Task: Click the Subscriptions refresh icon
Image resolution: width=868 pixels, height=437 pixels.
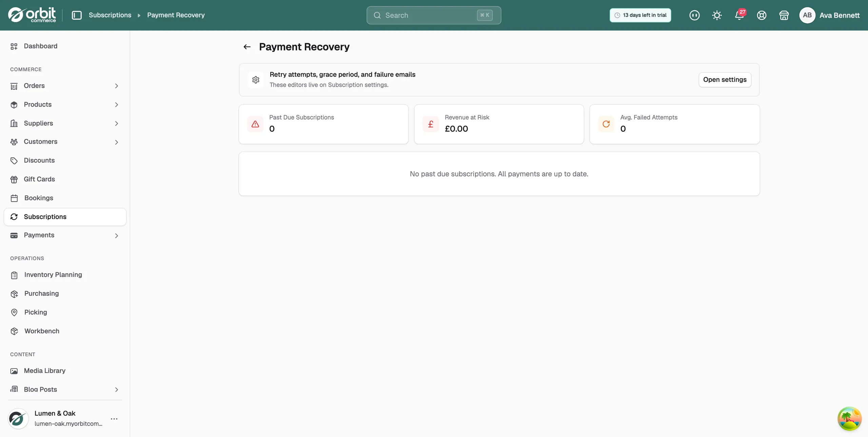Action: point(14,217)
